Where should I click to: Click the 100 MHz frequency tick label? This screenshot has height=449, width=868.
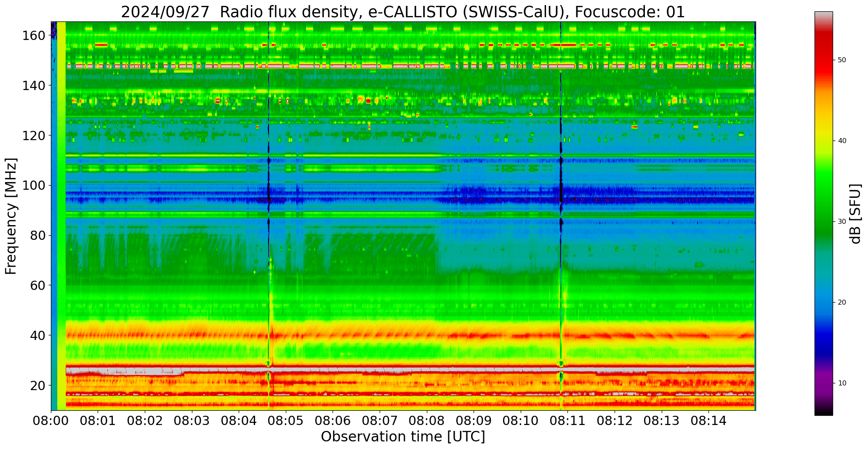coord(34,185)
